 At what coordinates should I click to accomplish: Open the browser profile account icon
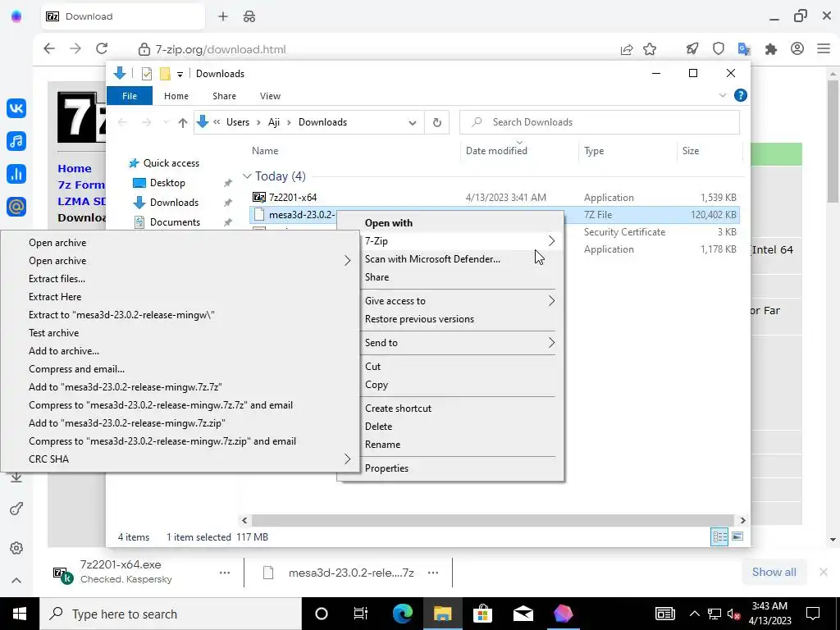pos(797,48)
